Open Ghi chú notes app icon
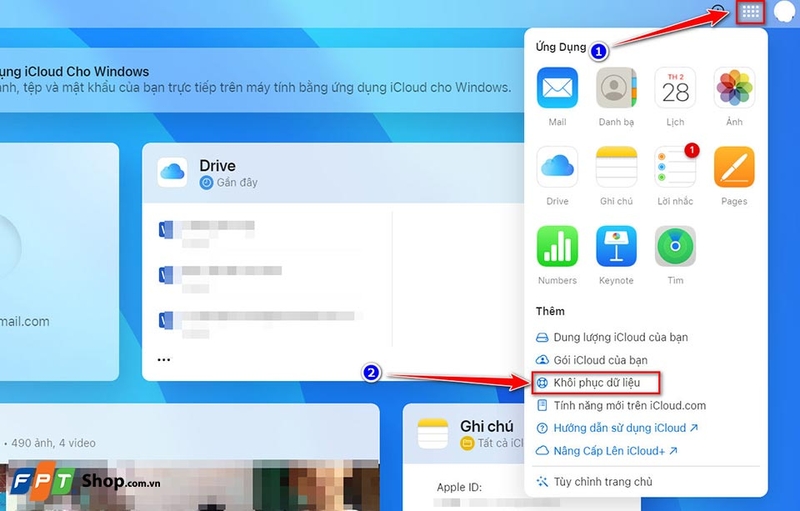Screen dimensions: 800x511 [616, 167]
